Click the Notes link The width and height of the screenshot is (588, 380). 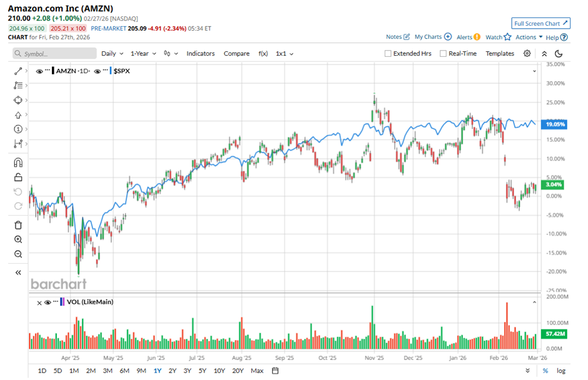[393, 37]
